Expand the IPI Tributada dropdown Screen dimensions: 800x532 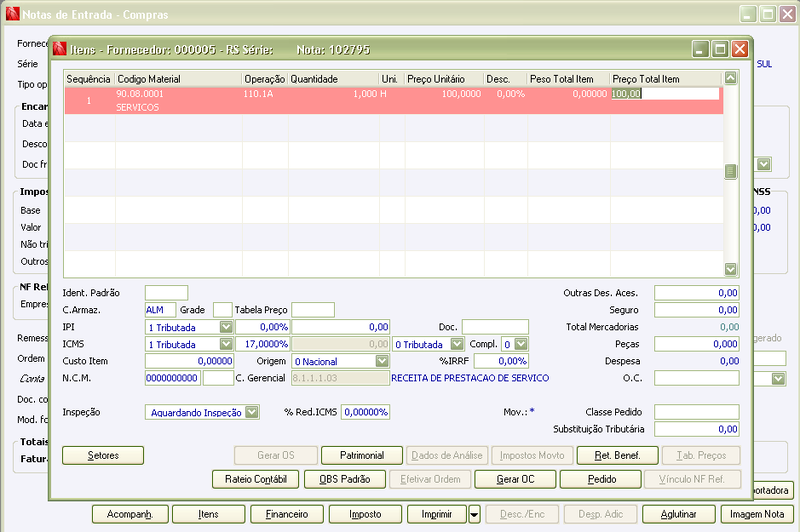[226, 327]
